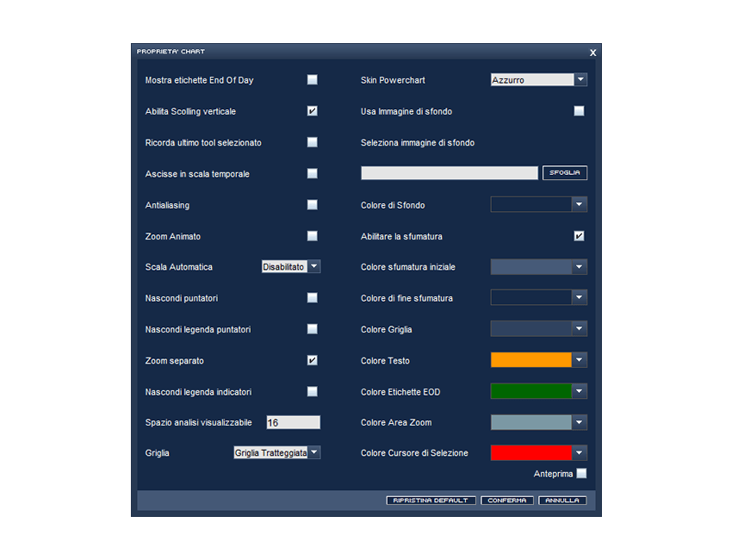Expand Colore Cursore di Selezione dropdown arrow

(580, 453)
